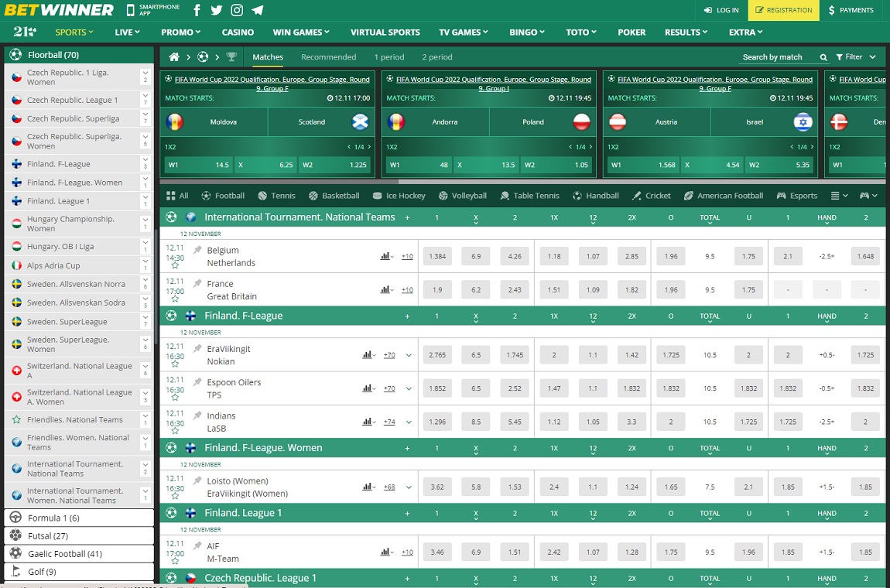890x588 pixels.
Task: Open the more sports list dropdown
Action: tap(840, 196)
